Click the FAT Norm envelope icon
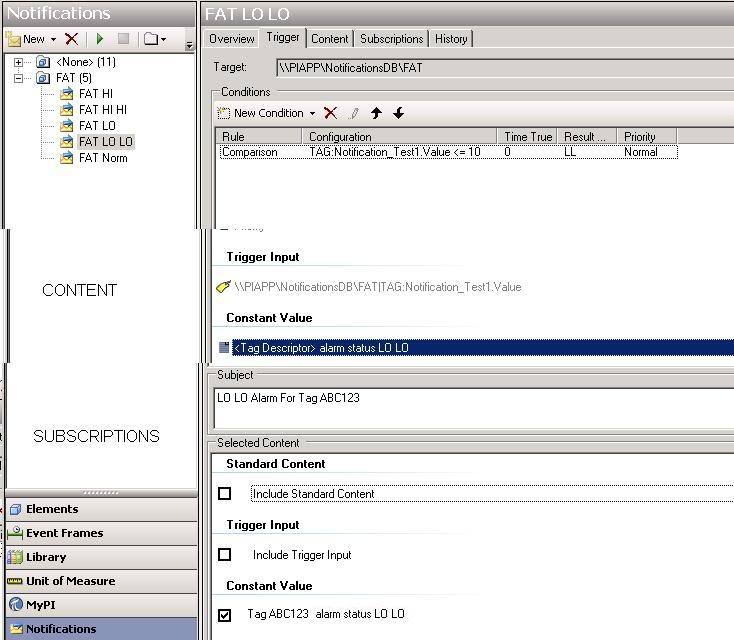The width and height of the screenshot is (734, 640). (66, 158)
